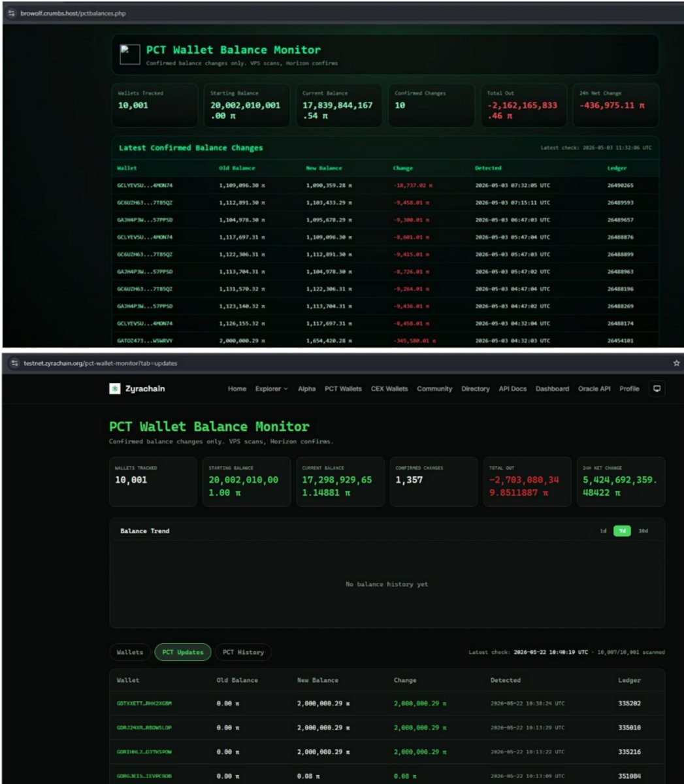
Task: Click the Detected column header in Zyrachain table
Action: click(x=505, y=680)
